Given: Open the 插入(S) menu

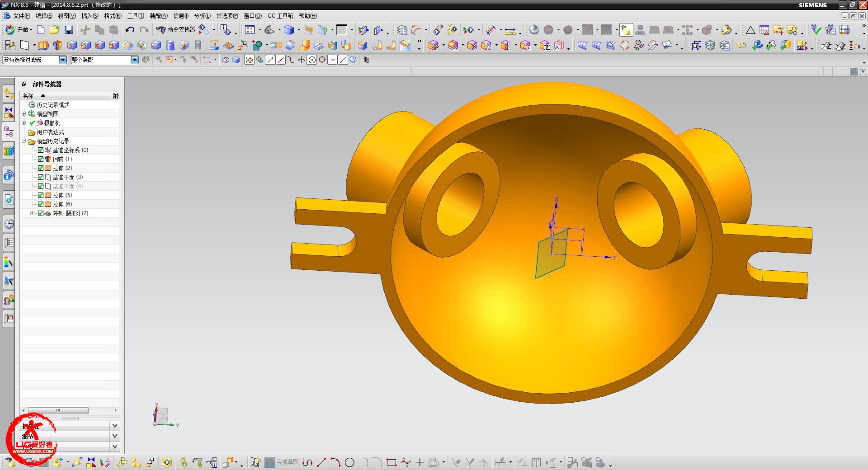Looking at the screenshot, I should [x=90, y=16].
